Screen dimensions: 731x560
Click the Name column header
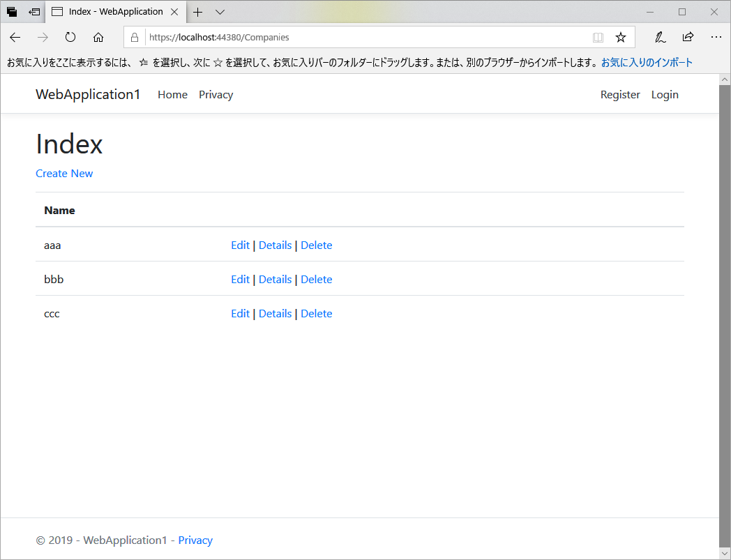pos(59,211)
